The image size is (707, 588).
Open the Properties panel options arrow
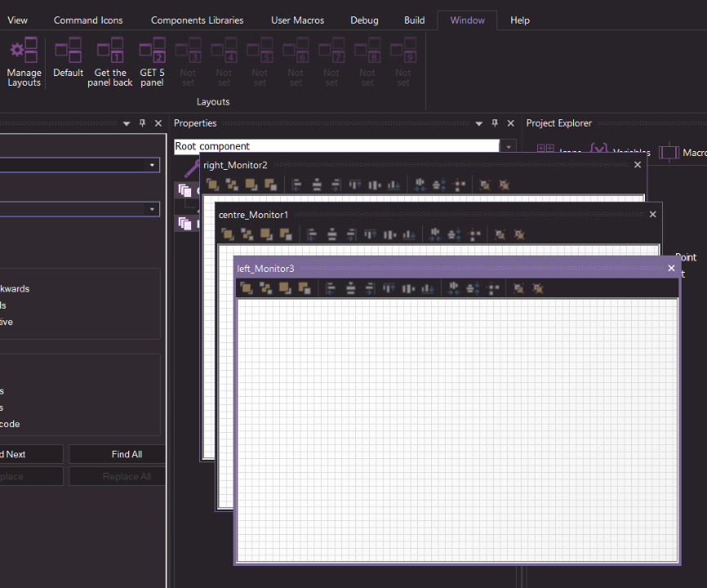[479, 123]
